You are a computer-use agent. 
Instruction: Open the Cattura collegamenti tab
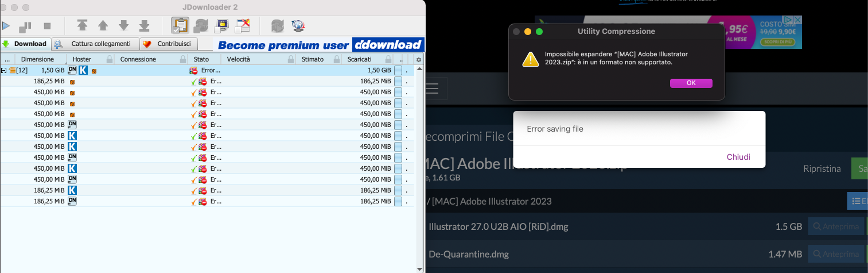pyautogui.click(x=95, y=44)
